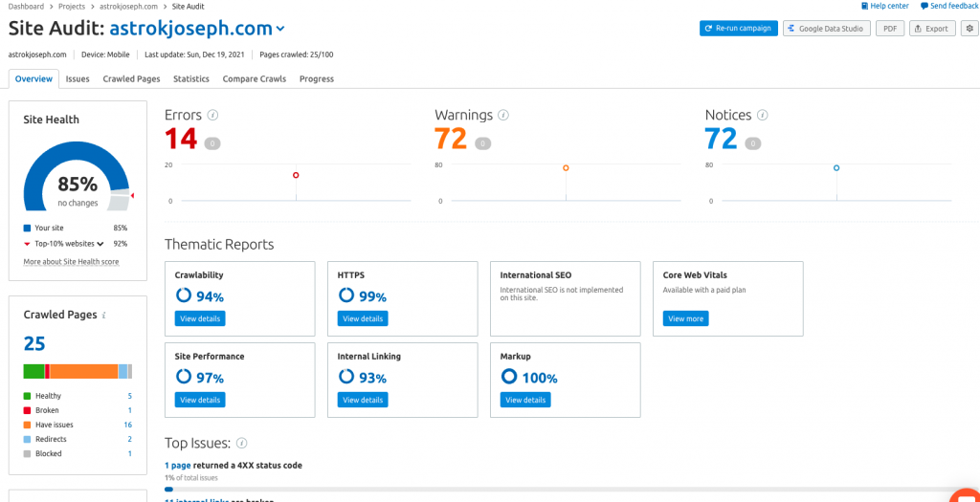Open the Statistics tab
The width and height of the screenshot is (980, 502).
tap(191, 79)
